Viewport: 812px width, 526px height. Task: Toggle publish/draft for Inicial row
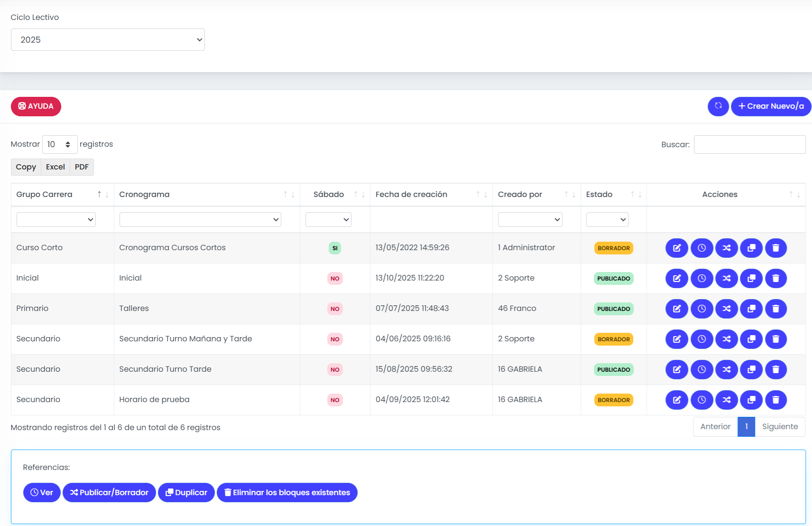click(x=727, y=278)
